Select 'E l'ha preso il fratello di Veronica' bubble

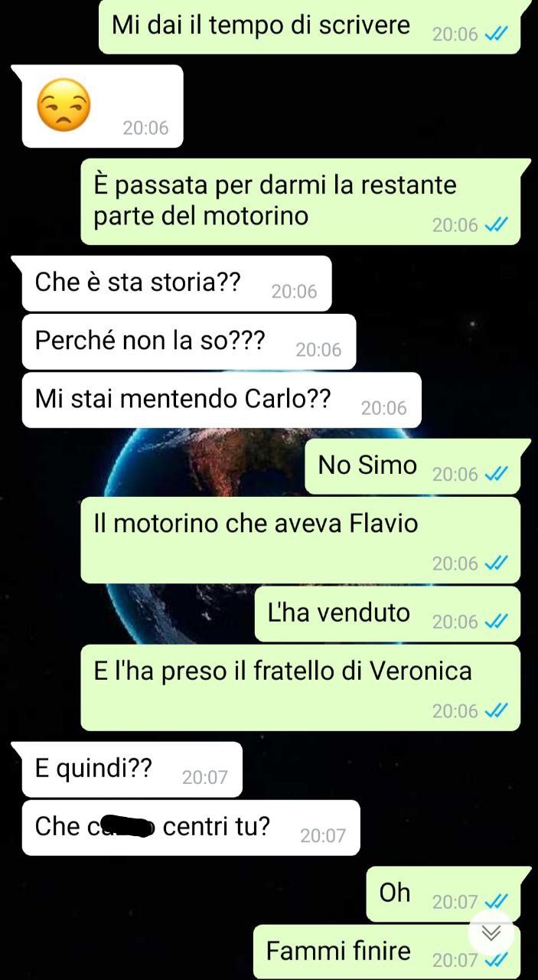[x=300, y=688]
